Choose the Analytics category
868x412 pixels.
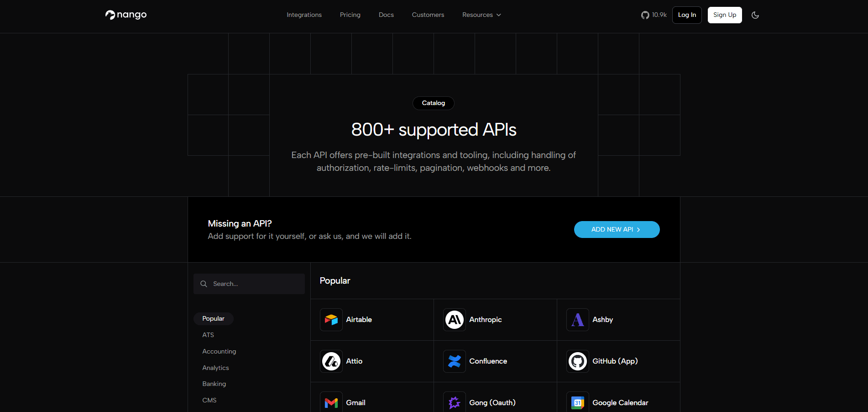pyautogui.click(x=215, y=368)
